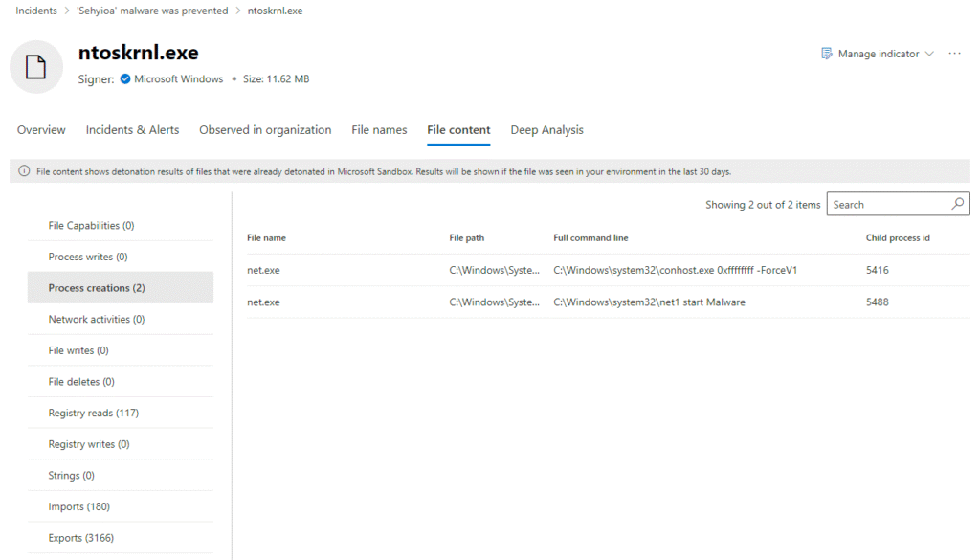The image size is (980, 560).
Task: Click ntoskrnl.exe breadcrumb
Action: 275,11
